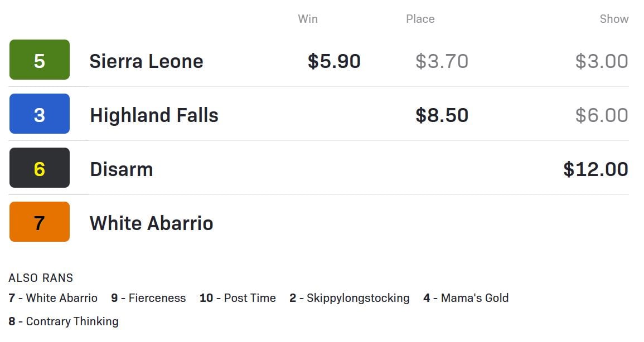Click the blue number 3 saddle cloth badge

click(x=40, y=114)
